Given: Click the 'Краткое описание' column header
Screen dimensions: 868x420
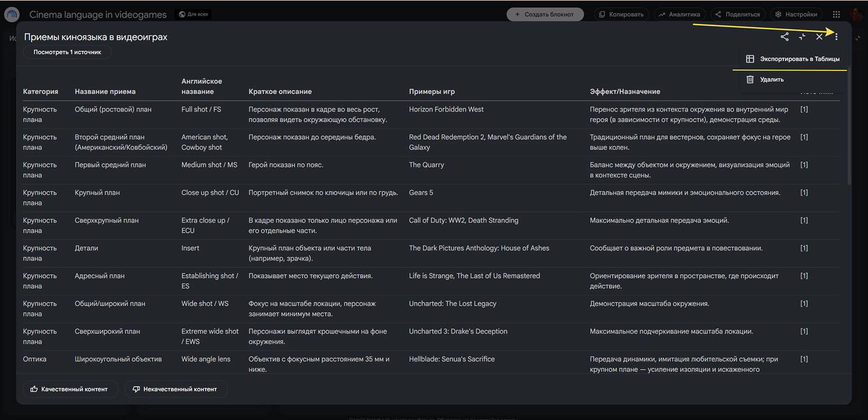Looking at the screenshot, I should (x=280, y=91).
